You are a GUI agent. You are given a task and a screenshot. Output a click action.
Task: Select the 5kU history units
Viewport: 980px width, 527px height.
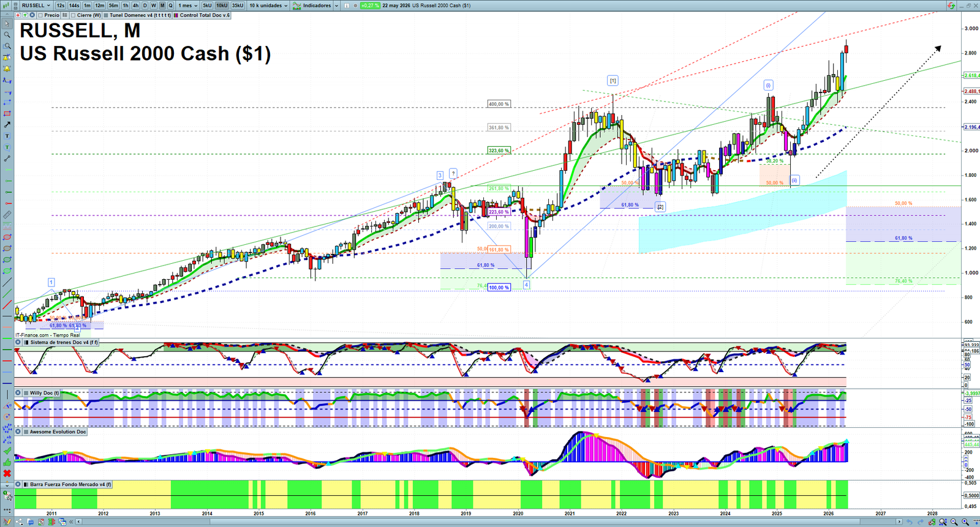[x=207, y=6]
